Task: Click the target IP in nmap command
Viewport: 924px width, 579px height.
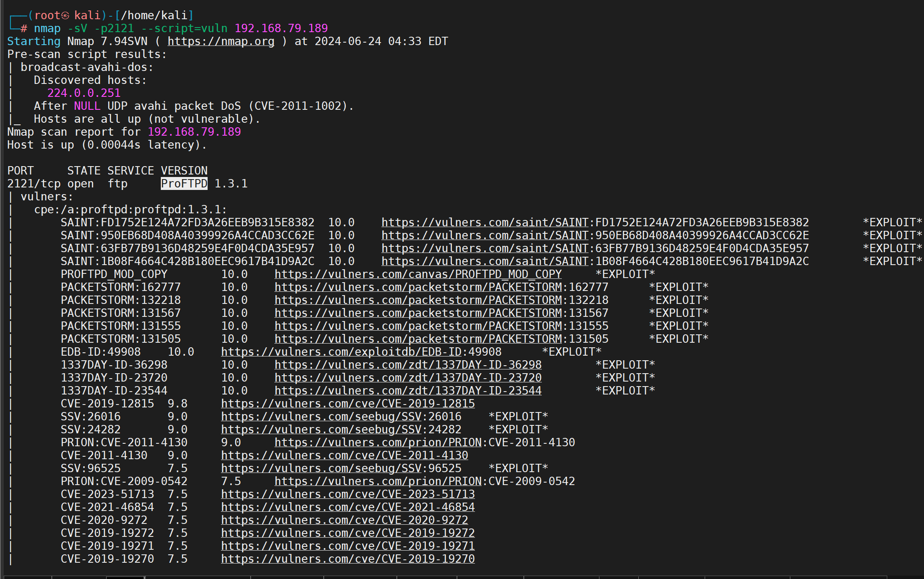Action: [x=281, y=28]
